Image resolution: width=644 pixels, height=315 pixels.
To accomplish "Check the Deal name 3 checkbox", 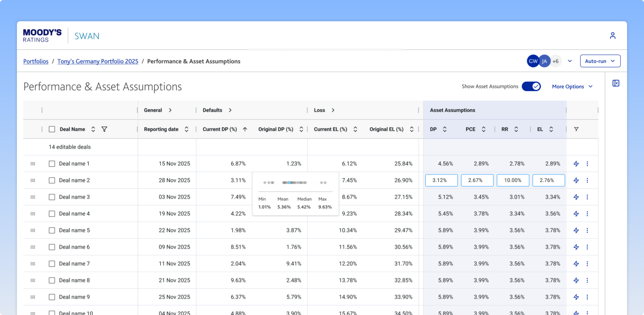I will click(52, 197).
